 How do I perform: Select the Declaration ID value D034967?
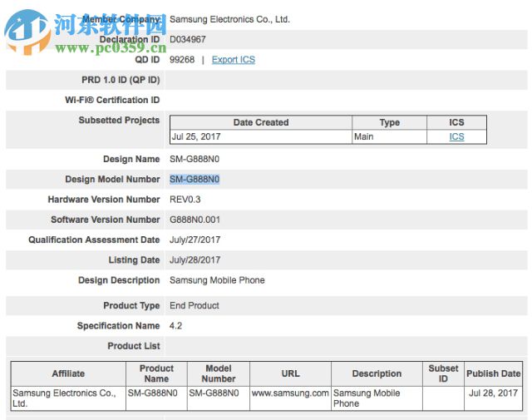pos(188,39)
